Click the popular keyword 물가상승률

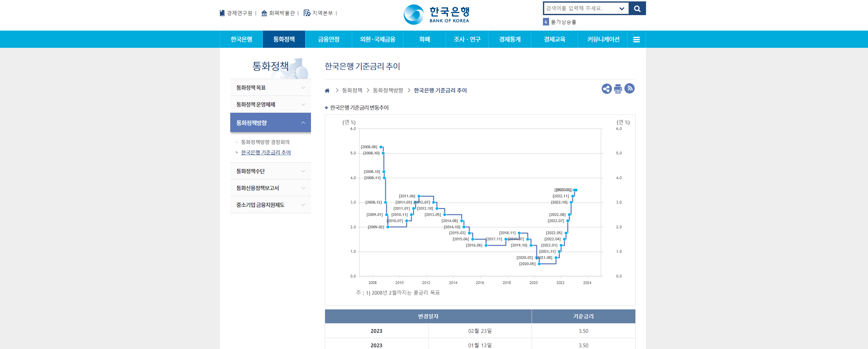click(564, 22)
